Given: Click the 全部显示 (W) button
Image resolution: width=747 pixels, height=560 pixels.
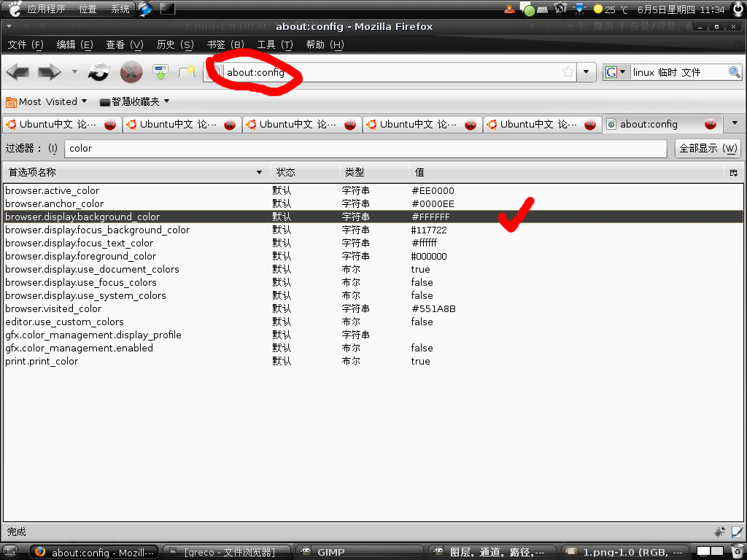Looking at the screenshot, I should pyautogui.click(x=708, y=149).
